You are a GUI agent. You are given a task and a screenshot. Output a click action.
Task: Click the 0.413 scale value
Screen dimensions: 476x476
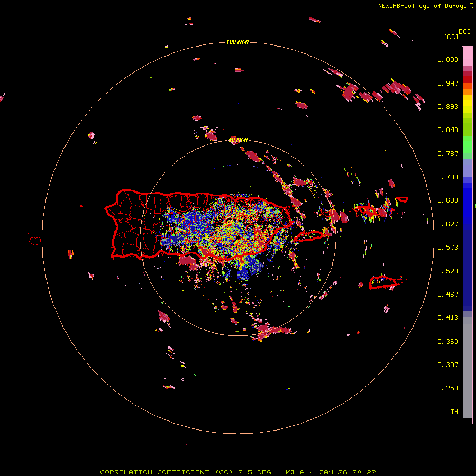(x=448, y=318)
